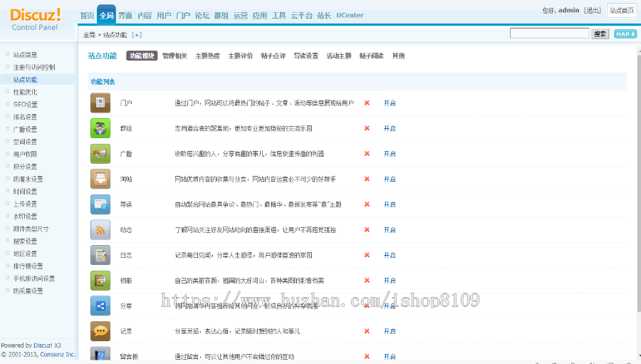Open the 界面 top menu

point(125,16)
